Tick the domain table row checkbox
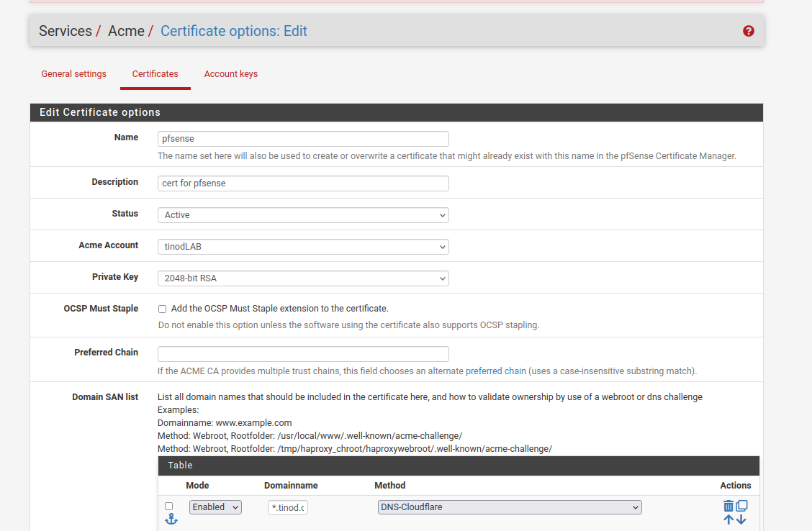The width and height of the screenshot is (812, 531). coord(169,507)
